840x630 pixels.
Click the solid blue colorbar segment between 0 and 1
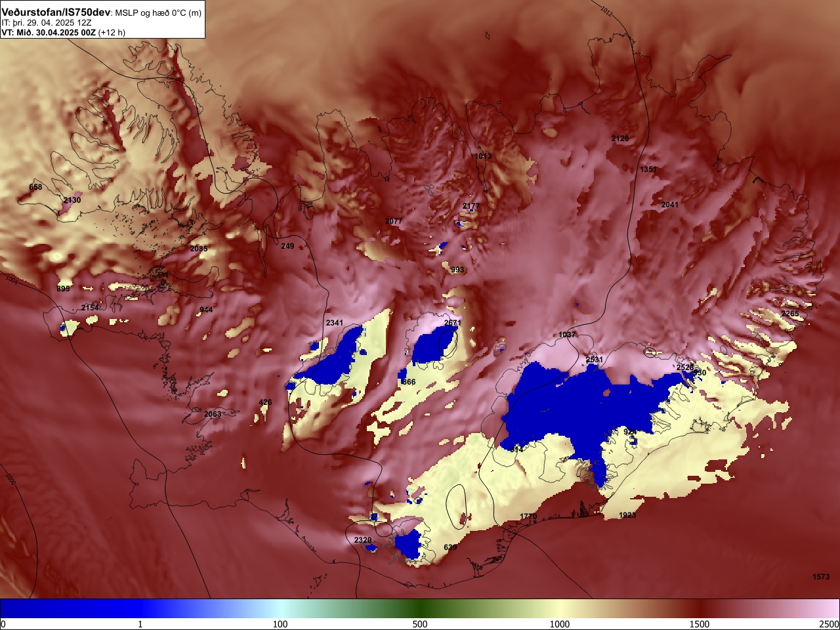pos(70,608)
